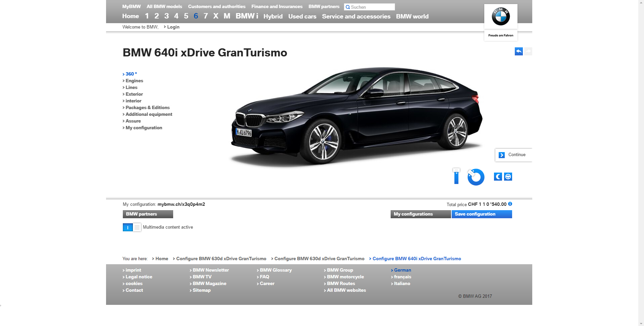Expand the Engines section
The height and width of the screenshot is (326, 644).
[x=134, y=81]
